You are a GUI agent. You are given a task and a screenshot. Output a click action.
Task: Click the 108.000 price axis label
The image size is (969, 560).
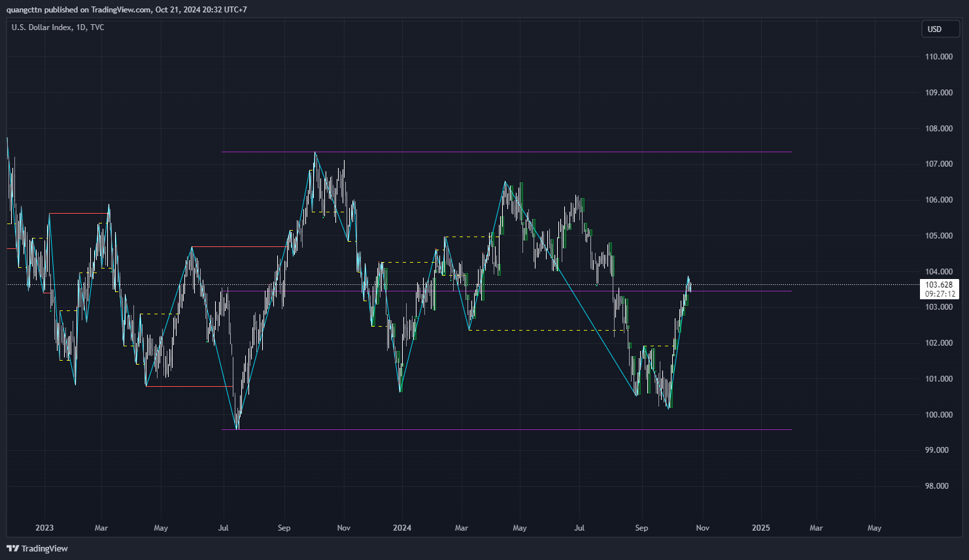[939, 129]
